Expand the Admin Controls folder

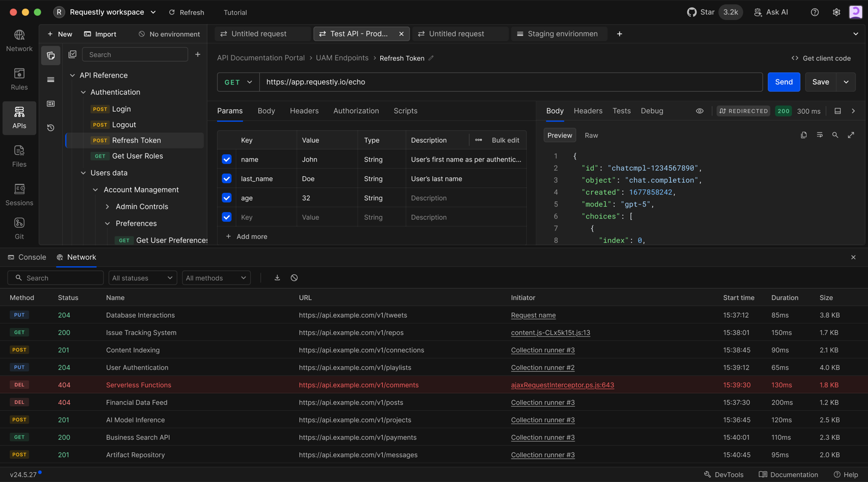coord(107,207)
